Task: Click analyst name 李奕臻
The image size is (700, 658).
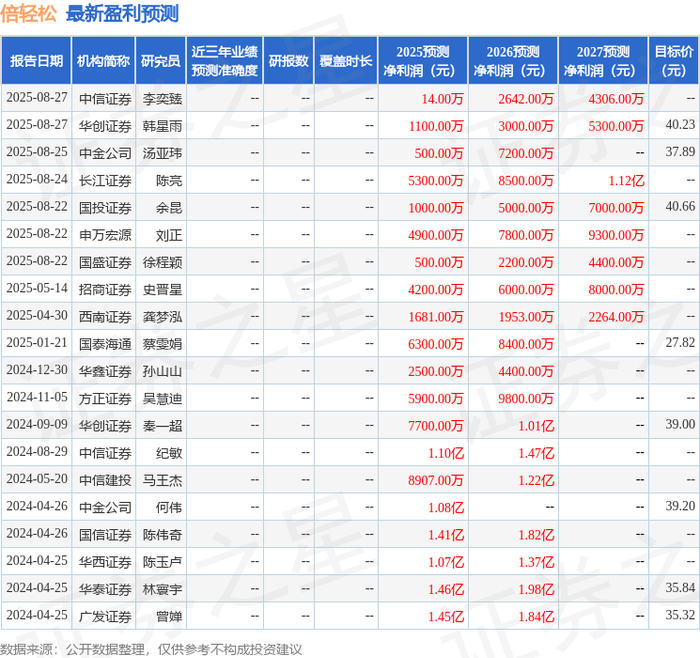Action: click(162, 99)
